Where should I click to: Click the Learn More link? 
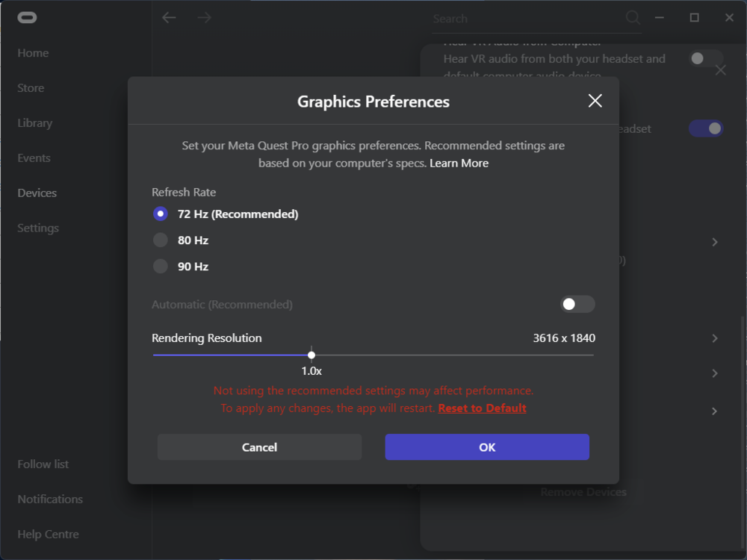click(459, 164)
